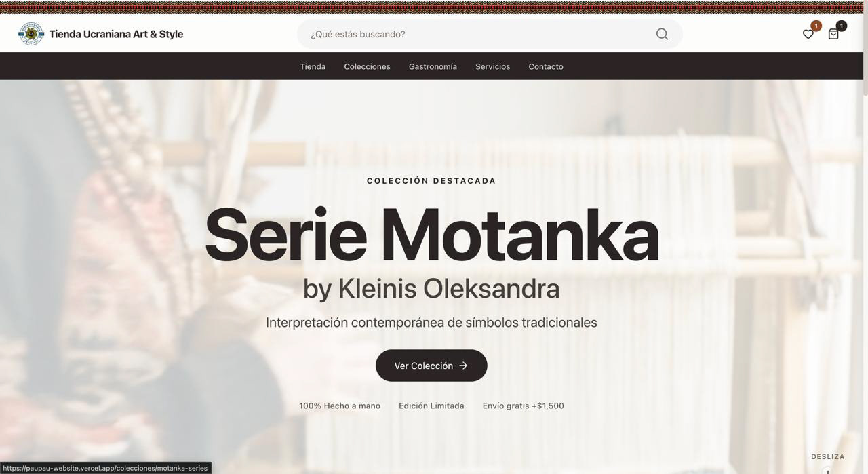Viewport: 868px width, 474px height.
Task: Click the cart item count badge
Action: click(841, 26)
